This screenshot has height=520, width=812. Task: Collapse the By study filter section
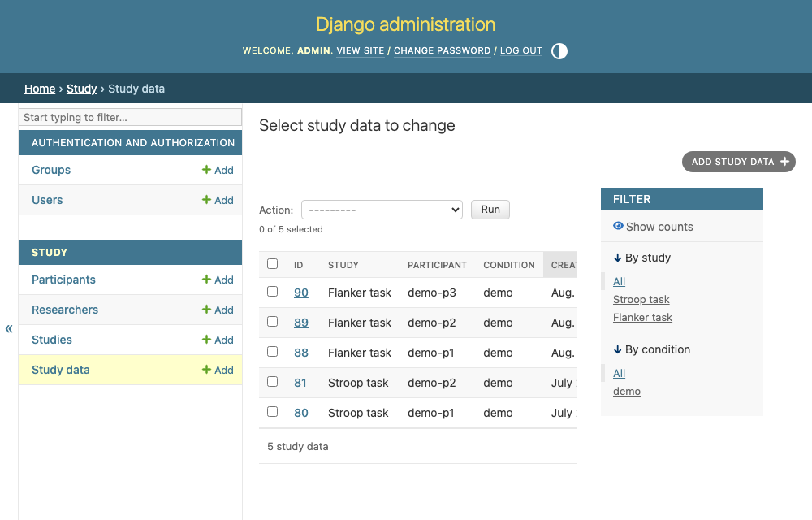641,258
